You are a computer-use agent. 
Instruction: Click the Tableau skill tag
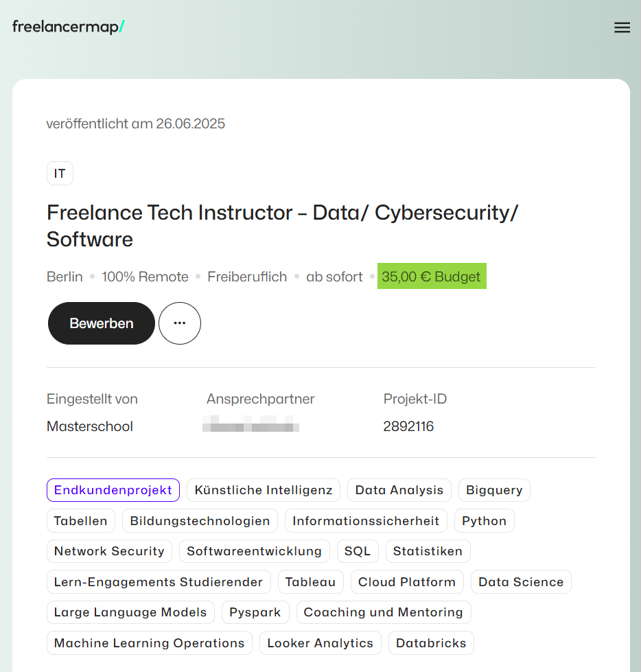(311, 582)
